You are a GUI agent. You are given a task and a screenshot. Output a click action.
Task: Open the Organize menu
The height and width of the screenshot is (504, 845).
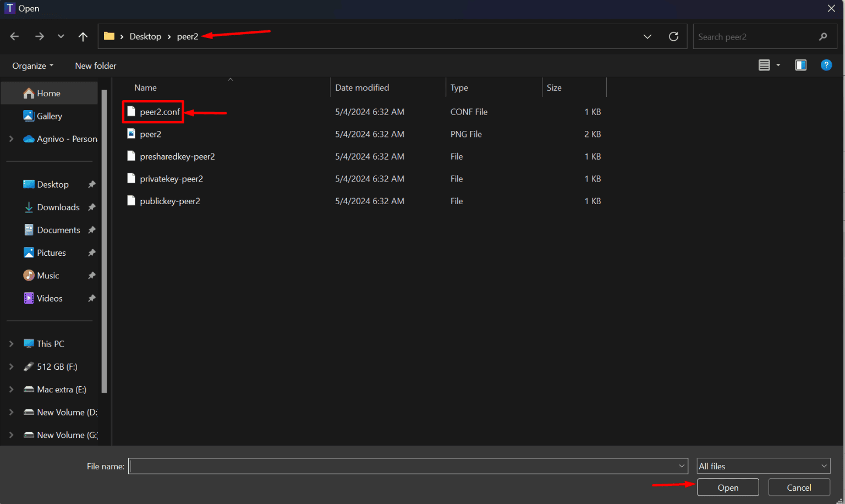[31, 65]
